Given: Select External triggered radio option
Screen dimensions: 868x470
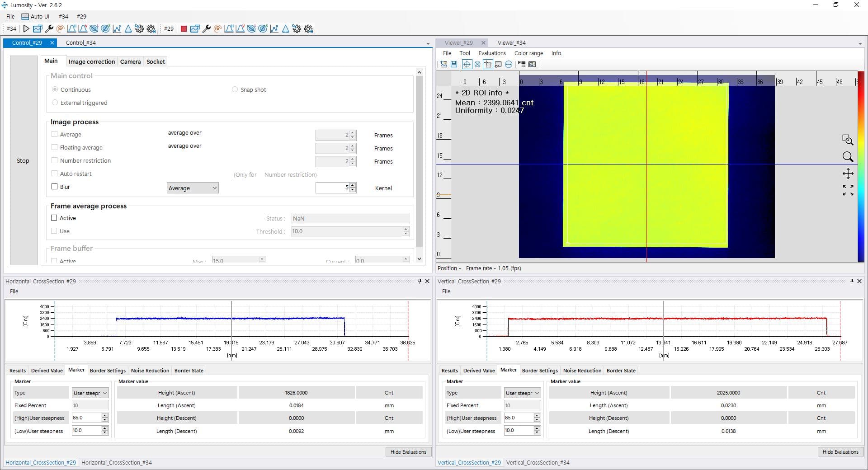Looking at the screenshot, I should pos(55,103).
